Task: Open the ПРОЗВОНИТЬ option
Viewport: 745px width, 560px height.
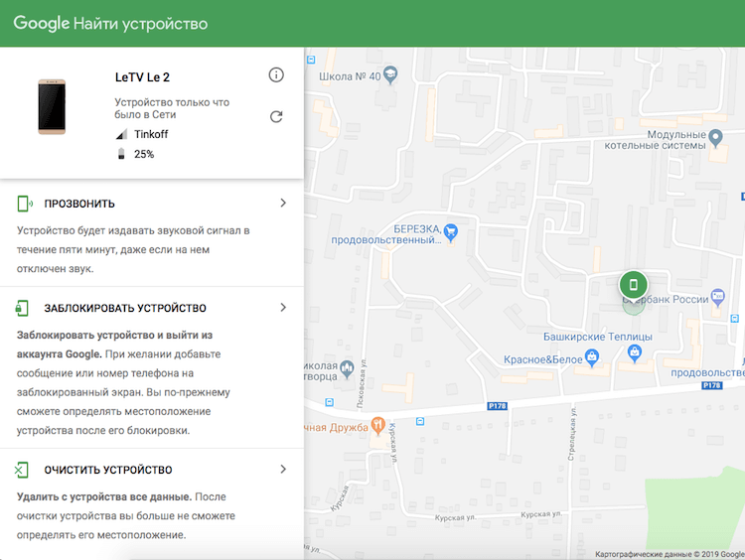Action: pyautogui.click(x=79, y=204)
